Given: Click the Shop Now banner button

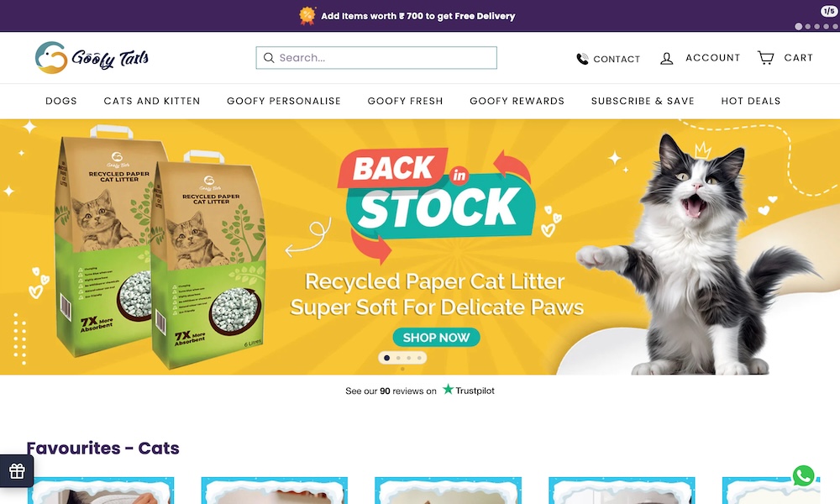Looking at the screenshot, I should [436, 338].
